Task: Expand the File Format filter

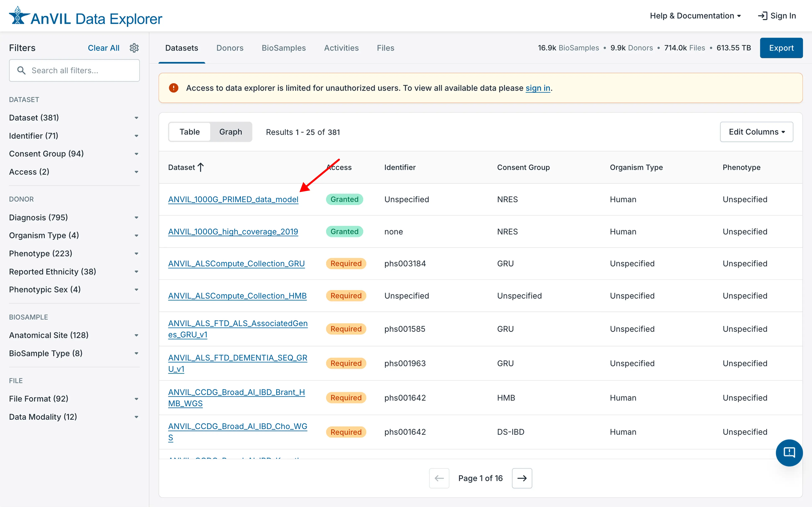Action: coord(136,399)
